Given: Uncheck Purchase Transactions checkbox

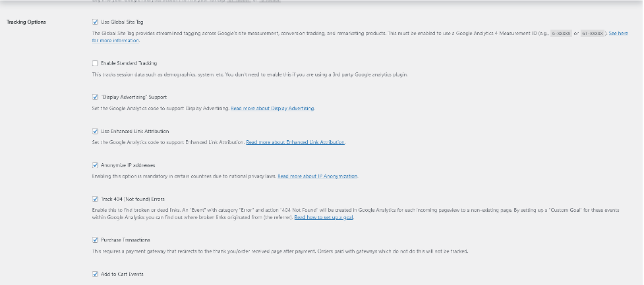Looking at the screenshot, I should click(x=96, y=240).
